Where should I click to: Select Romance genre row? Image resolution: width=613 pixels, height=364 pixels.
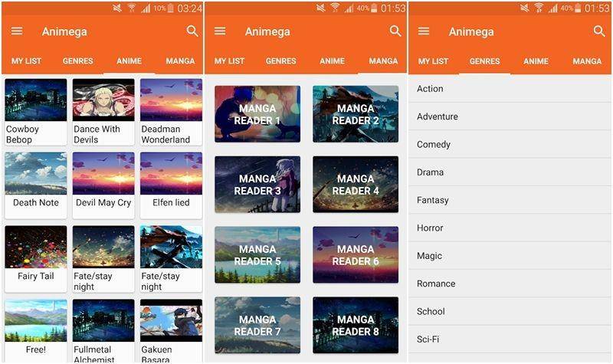coord(510,284)
